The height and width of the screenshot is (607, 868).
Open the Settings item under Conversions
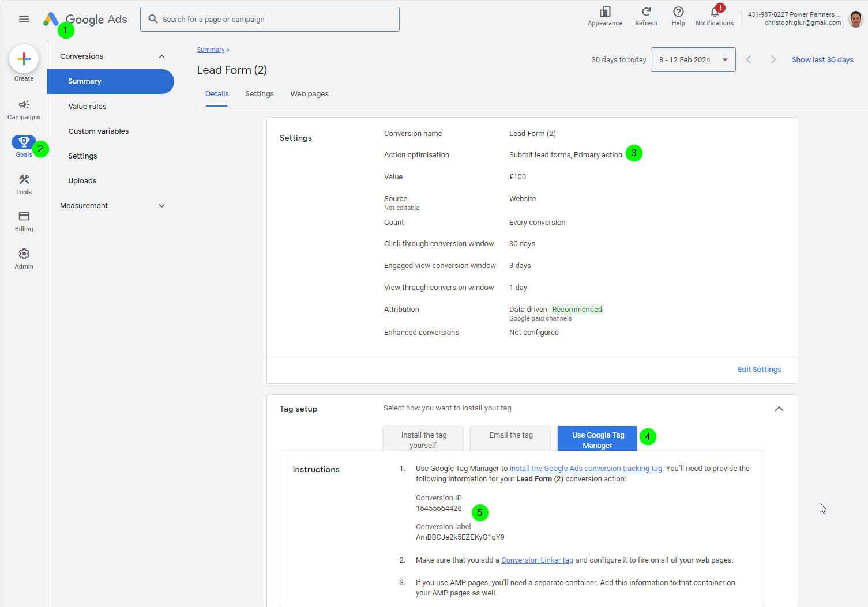click(x=82, y=156)
